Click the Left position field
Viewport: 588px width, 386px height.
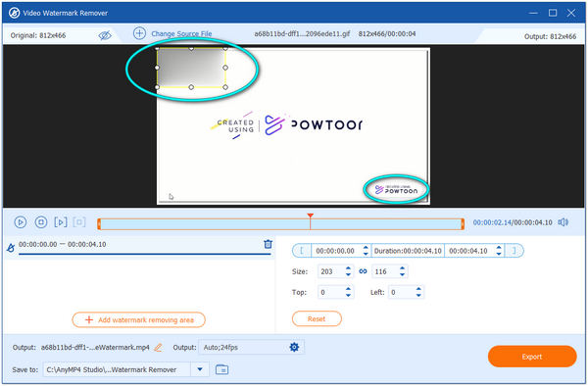(401, 292)
